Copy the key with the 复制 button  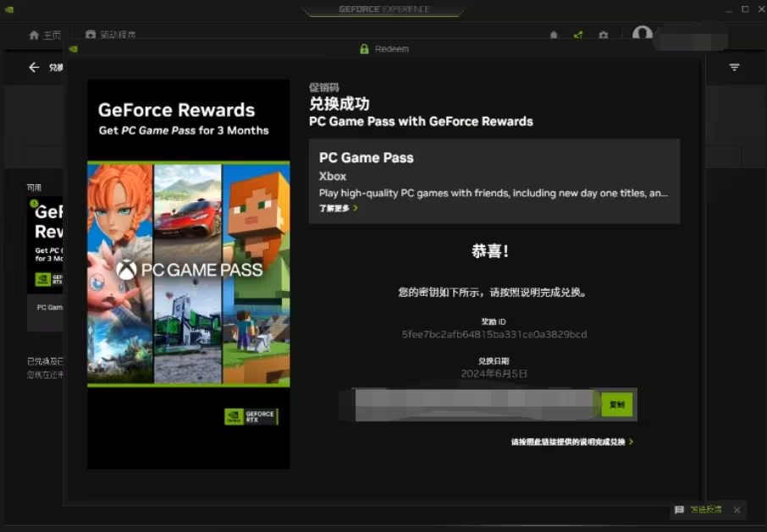(616, 404)
